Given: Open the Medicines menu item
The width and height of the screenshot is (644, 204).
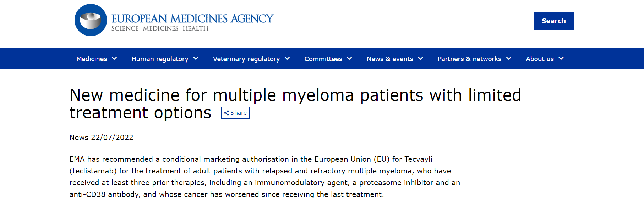Looking at the screenshot, I should (92, 59).
